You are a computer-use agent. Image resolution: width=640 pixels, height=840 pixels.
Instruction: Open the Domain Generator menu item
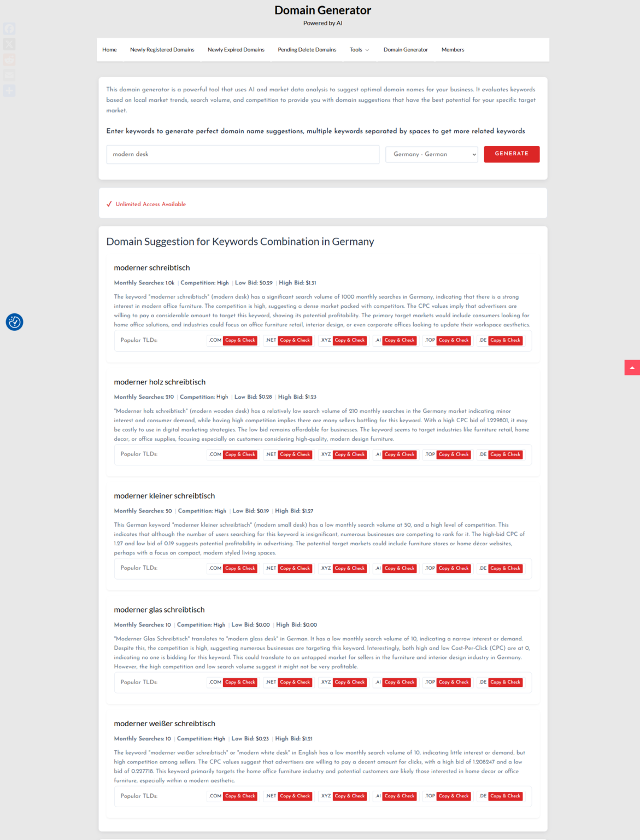[406, 50]
